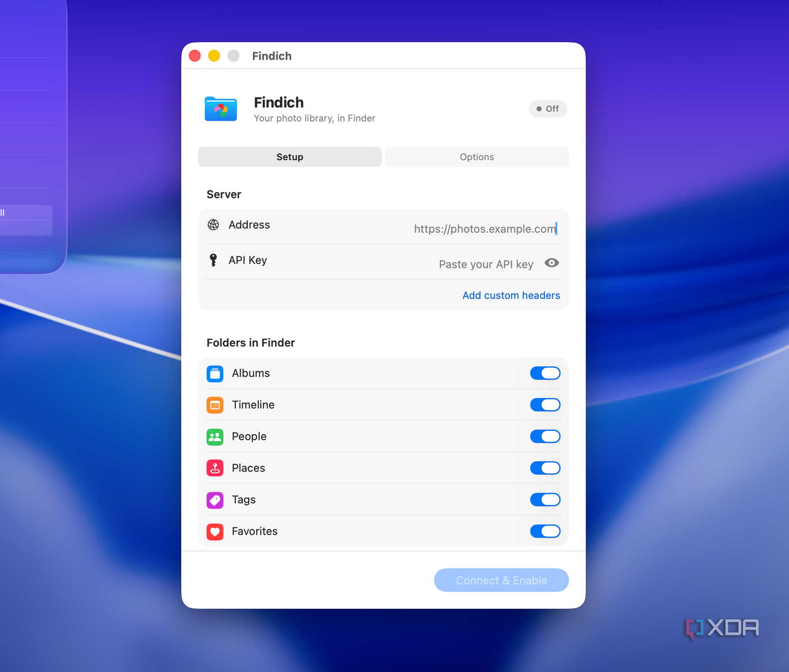This screenshot has width=789, height=672.
Task: Click the blue Albums folder icon
Action: pyautogui.click(x=215, y=374)
